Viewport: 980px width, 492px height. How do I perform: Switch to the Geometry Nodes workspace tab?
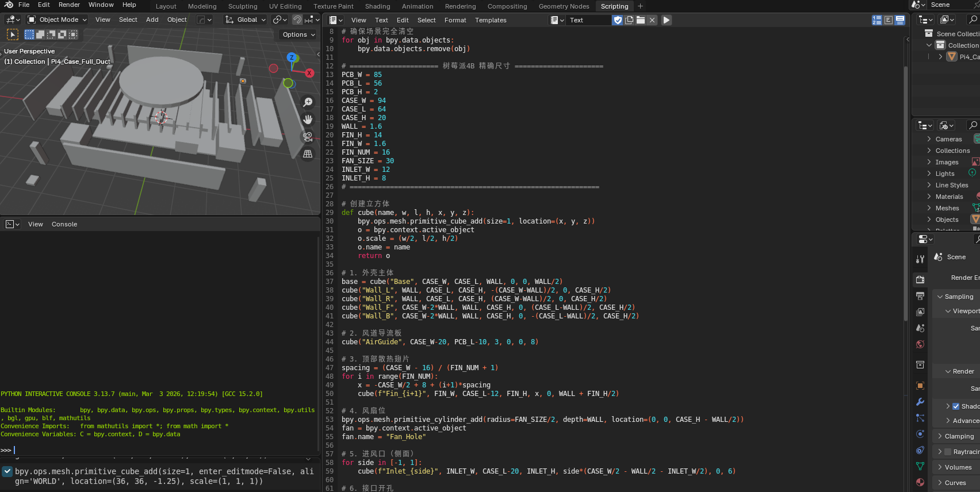point(564,6)
